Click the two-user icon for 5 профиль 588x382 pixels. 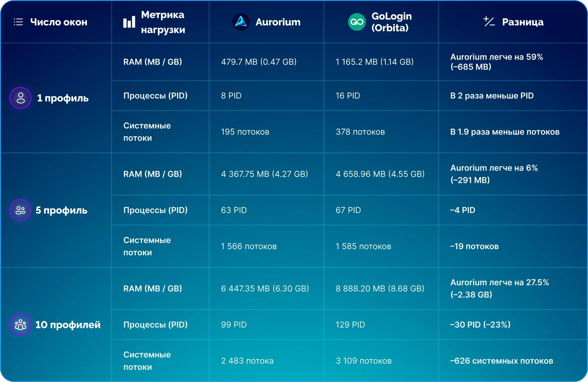(20, 210)
